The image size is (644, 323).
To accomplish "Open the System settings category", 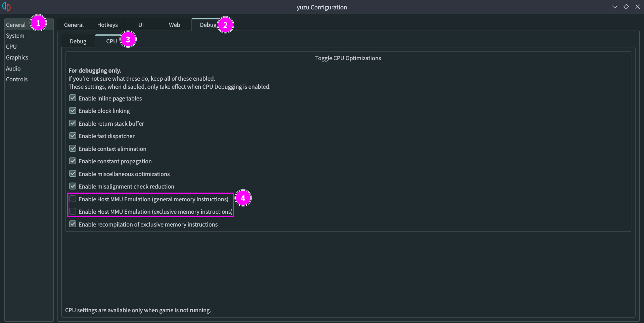I will (x=15, y=36).
